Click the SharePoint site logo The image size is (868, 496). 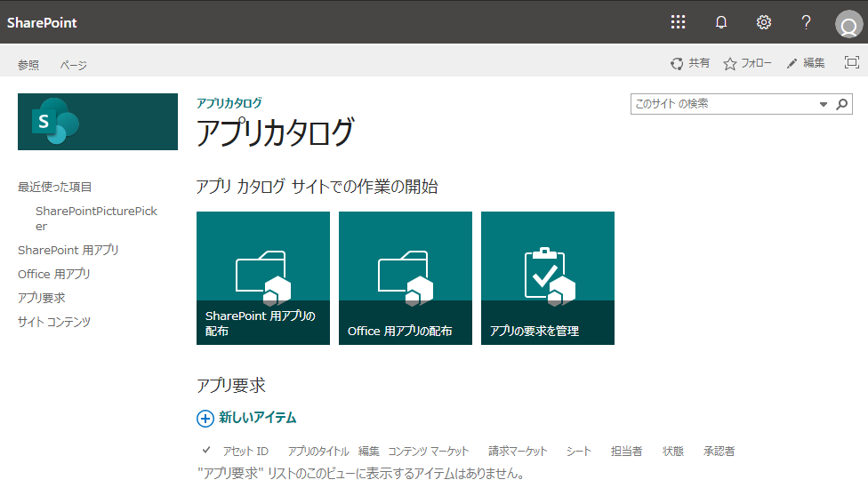point(98,122)
